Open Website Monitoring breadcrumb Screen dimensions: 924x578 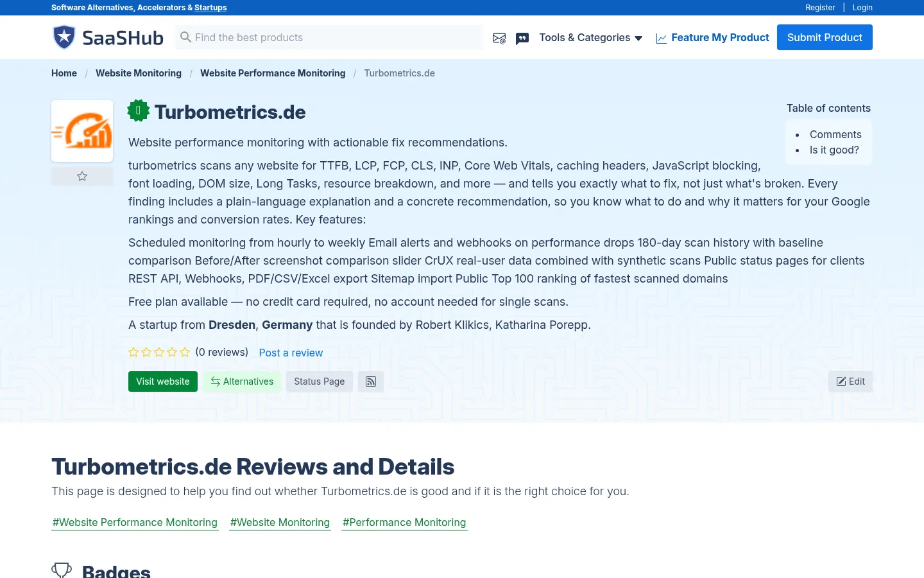point(139,73)
